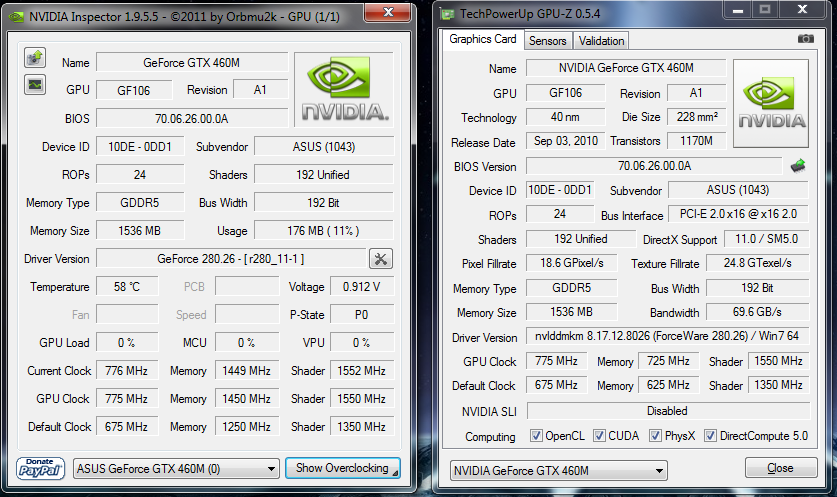Screen dimensions: 837x497
Task: Click the GPU-Z Default Clock value 675 MHz
Action: coord(556,385)
